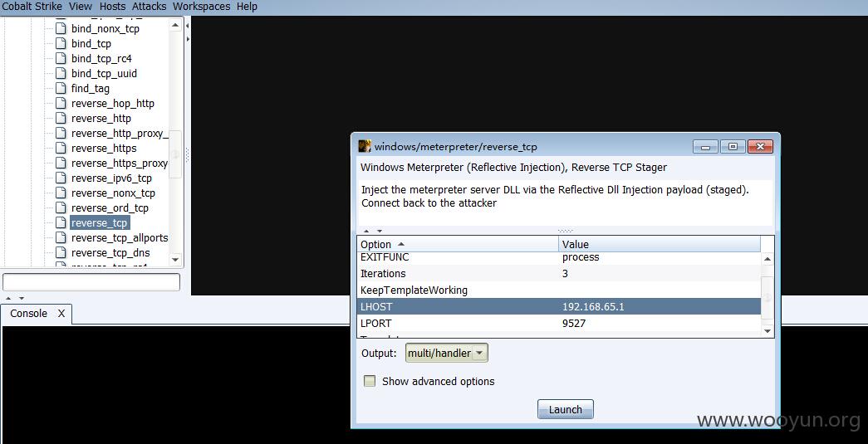Viewport: 868px width, 444px height.
Task: Expand description pane using down arrow in dialog
Action: coord(380,231)
